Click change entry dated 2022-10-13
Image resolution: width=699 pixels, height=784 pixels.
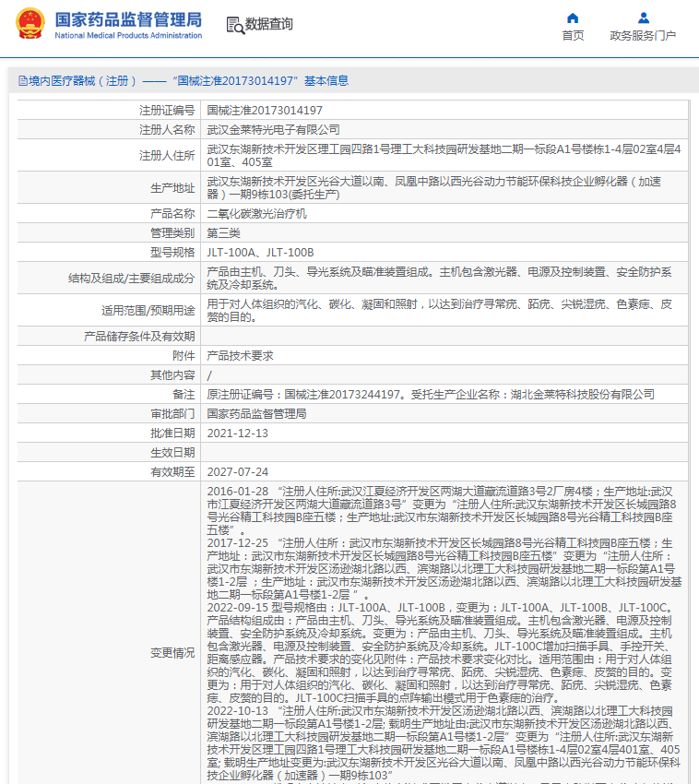[444, 743]
